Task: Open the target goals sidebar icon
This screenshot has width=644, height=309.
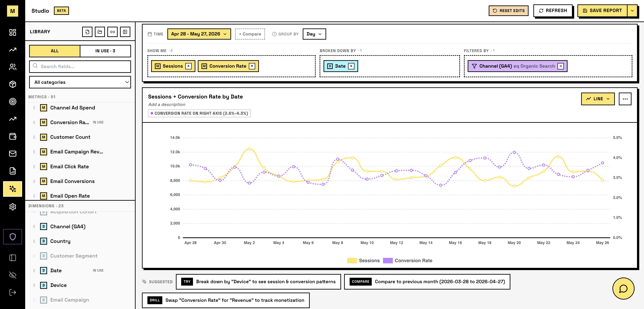Action: click(x=12, y=101)
